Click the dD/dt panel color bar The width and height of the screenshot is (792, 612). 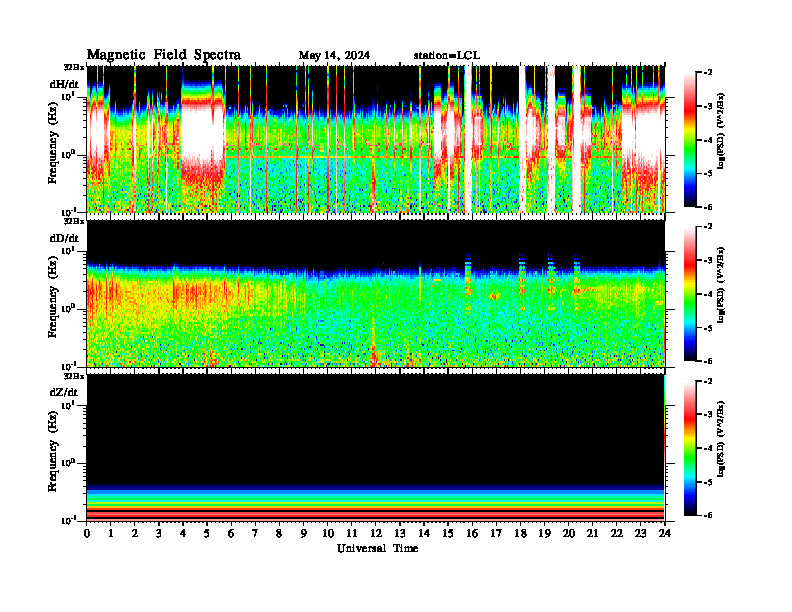690,293
